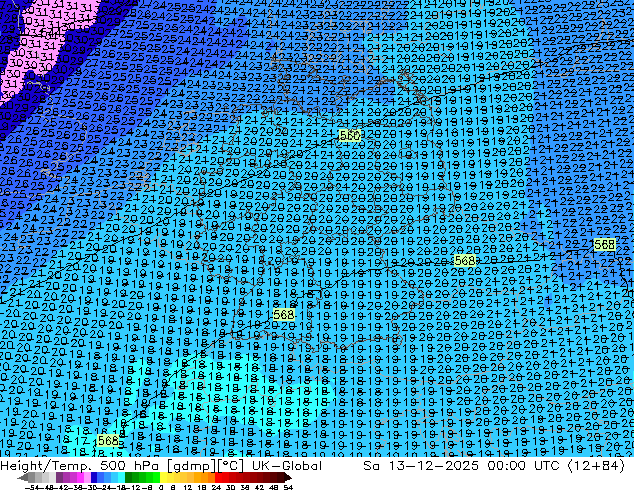Click the '-54' legend value

(x=32, y=488)
